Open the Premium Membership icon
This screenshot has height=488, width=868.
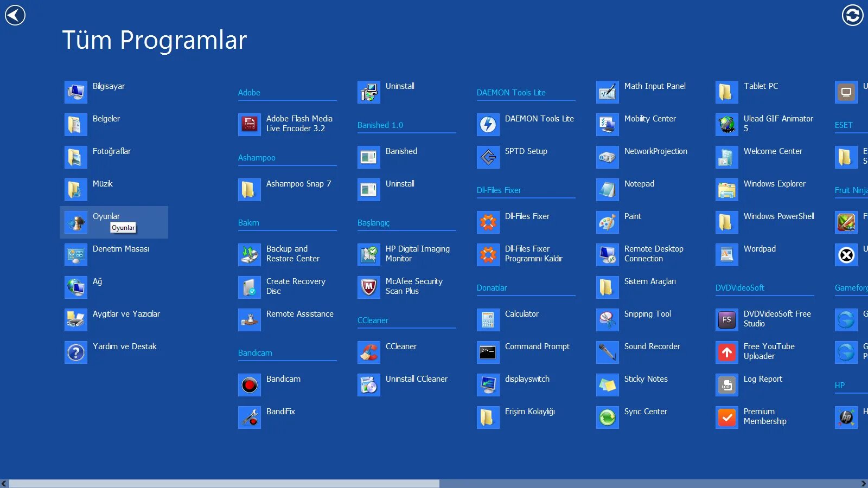727,418
